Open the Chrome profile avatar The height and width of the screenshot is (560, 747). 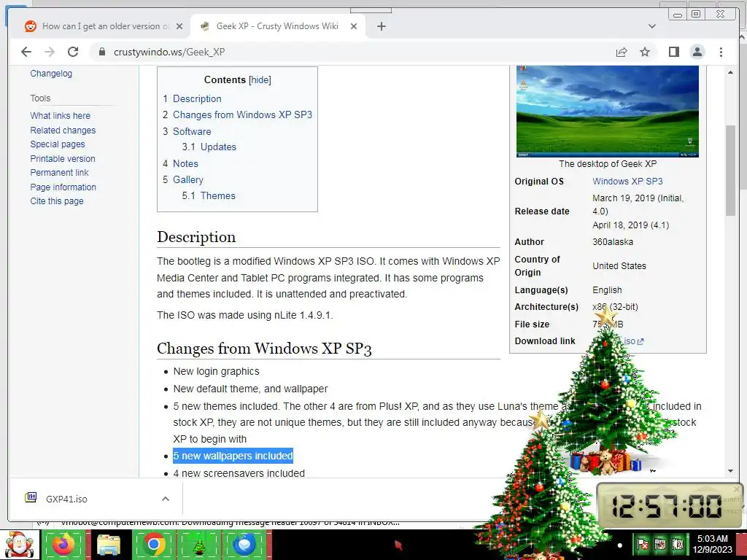click(x=697, y=52)
